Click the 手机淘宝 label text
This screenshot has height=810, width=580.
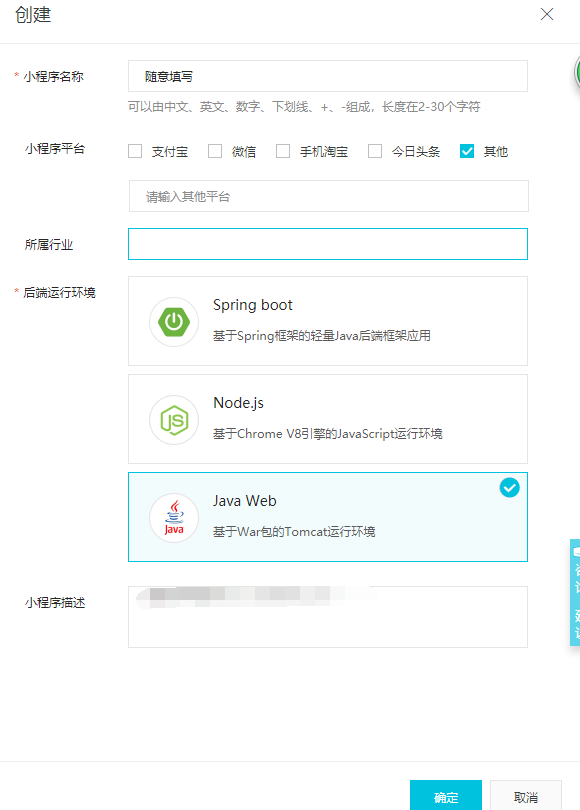pos(324,151)
